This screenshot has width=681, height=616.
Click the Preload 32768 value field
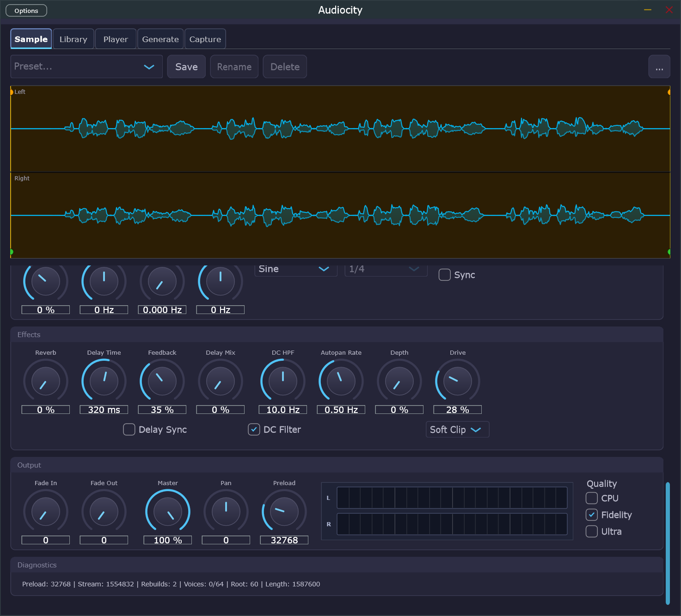(x=284, y=540)
